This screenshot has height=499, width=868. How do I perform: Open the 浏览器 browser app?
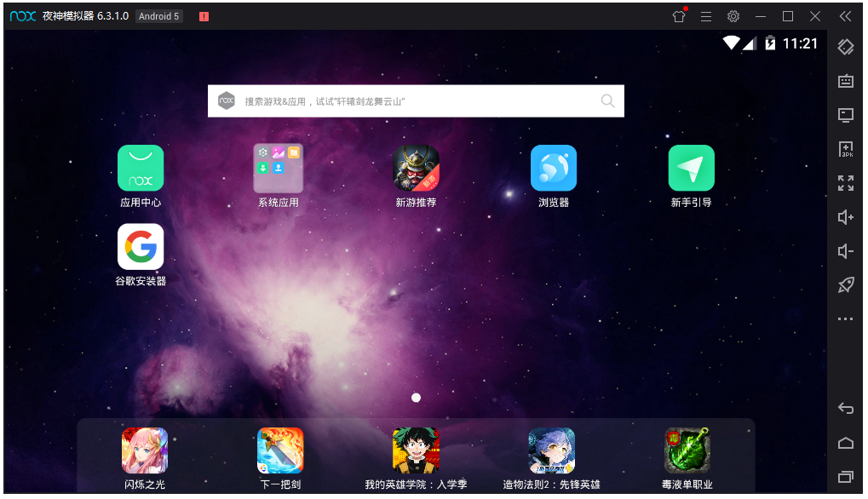554,168
